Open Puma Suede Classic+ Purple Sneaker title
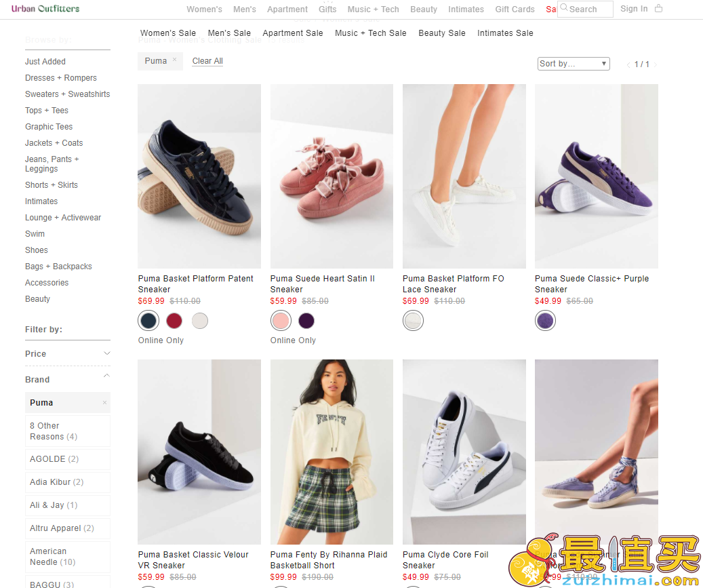The width and height of the screenshot is (703, 588). (x=592, y=284)
